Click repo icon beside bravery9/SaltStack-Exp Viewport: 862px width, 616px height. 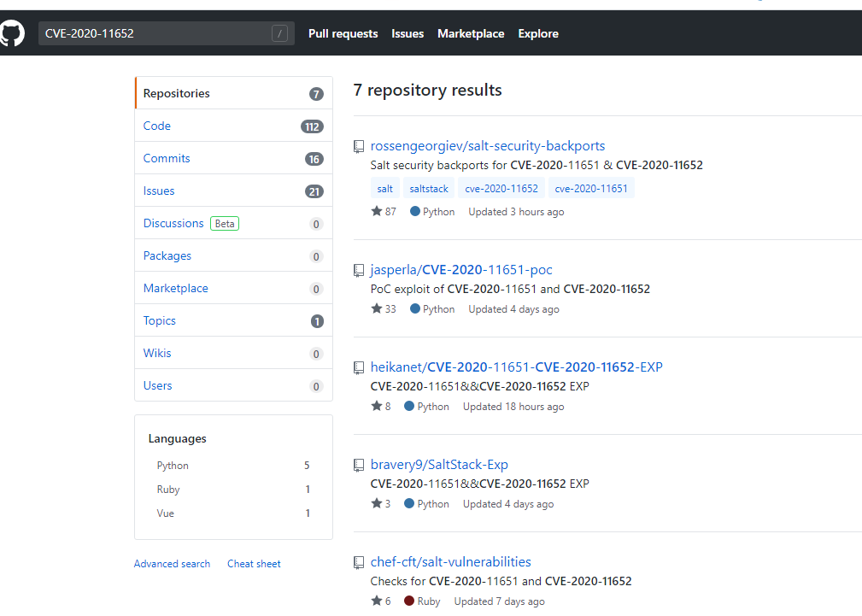359,465
